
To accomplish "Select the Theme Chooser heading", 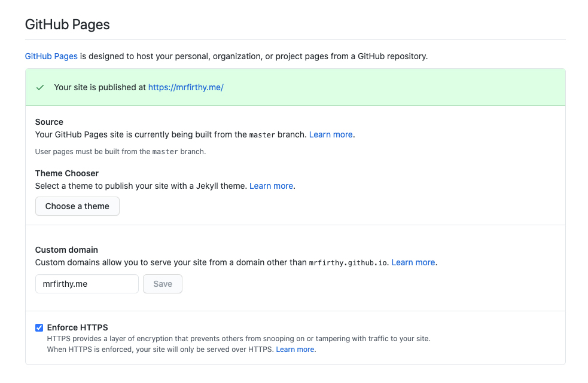I will (x=67, y=173).
